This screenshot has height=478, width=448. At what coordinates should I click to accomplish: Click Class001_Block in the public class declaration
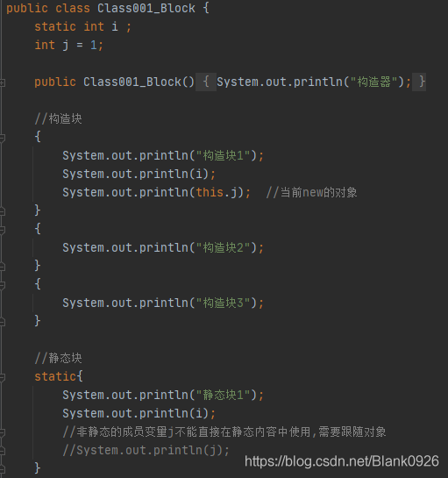[x=146, y=8]
